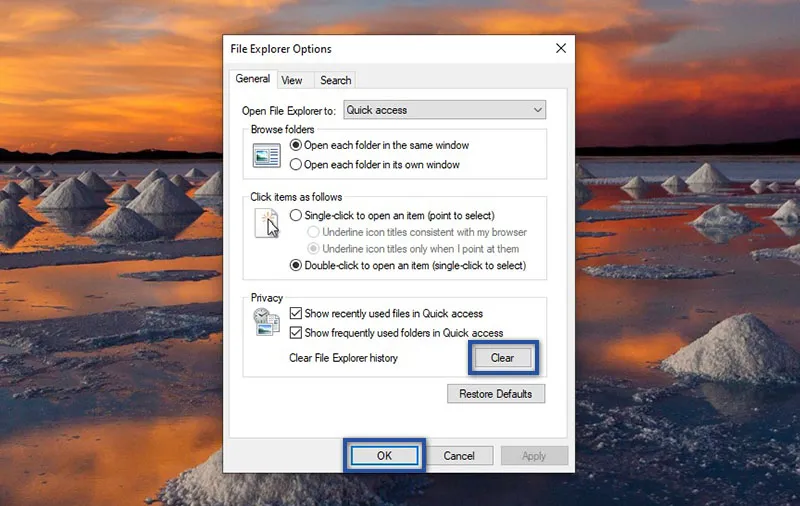Screen dimensions: 800x506
Task: Choose Double-click to open an item
Action: (x=408, y=265)
